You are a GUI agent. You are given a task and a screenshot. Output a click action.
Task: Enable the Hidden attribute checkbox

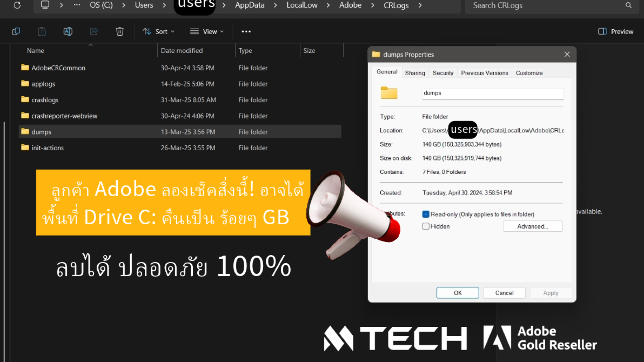click(x=426, y=226)
